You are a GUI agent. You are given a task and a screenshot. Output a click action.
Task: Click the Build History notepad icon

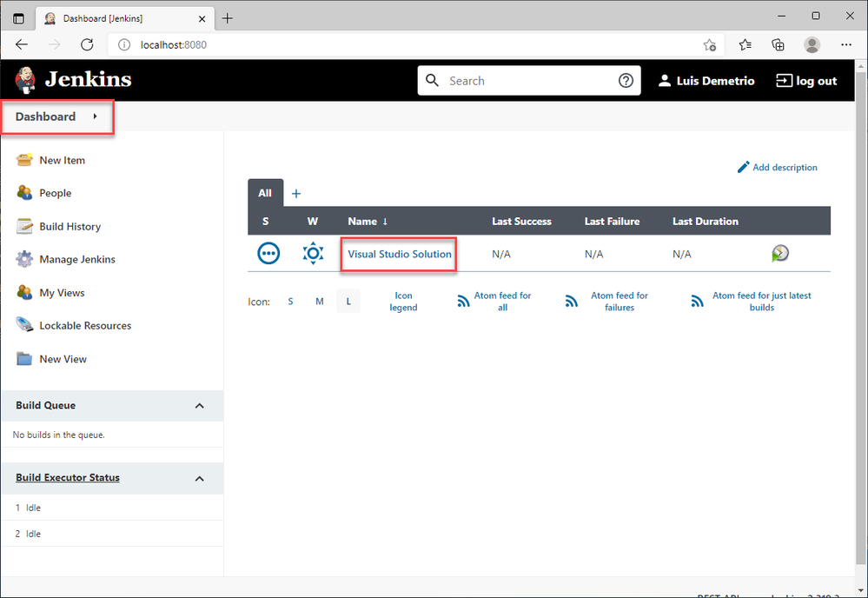coord(24,227)
